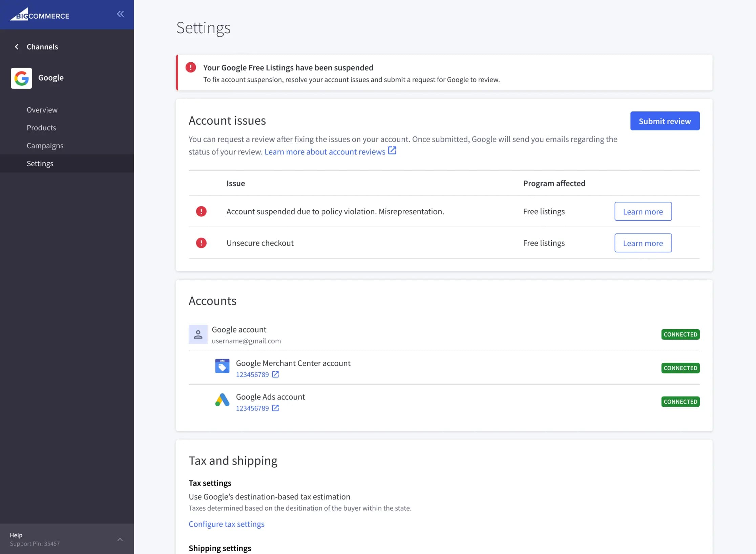
Task: Click the Program affected column header
Action: point(554,183)
